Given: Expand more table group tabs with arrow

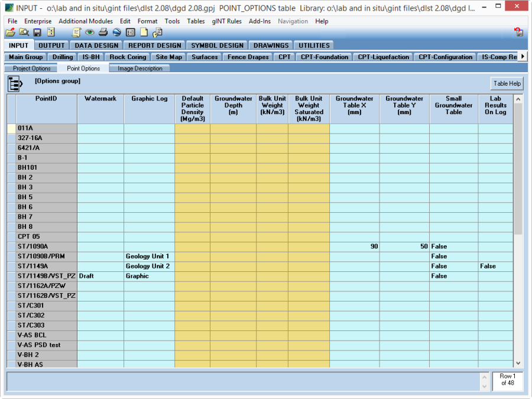Looking at the screenshot, I should click(x=523, y=57).
